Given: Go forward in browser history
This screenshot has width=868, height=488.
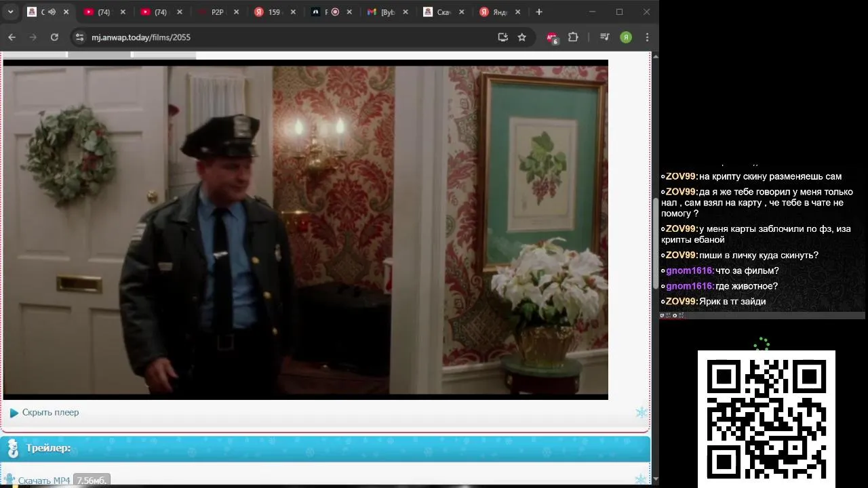Looking at the screenshot, I should click(x=33, y=37).
